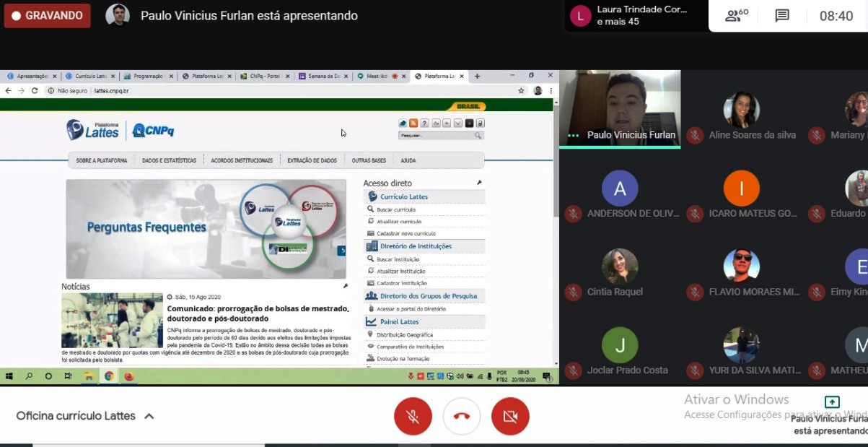
Task: Open Chrome's three-dot menu
Action: point(551,91)
